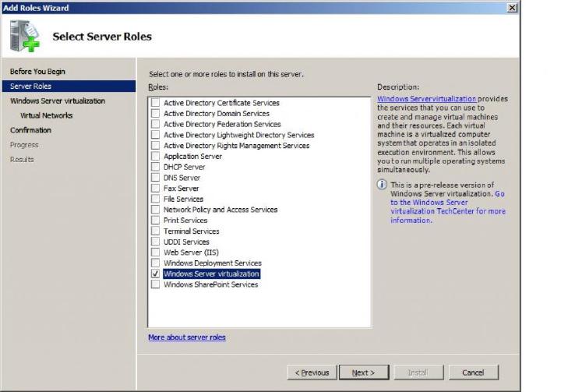Open the virtualization TechCenter information link
The width and height of the screenshot is (561, 392).
click(448, 207)
